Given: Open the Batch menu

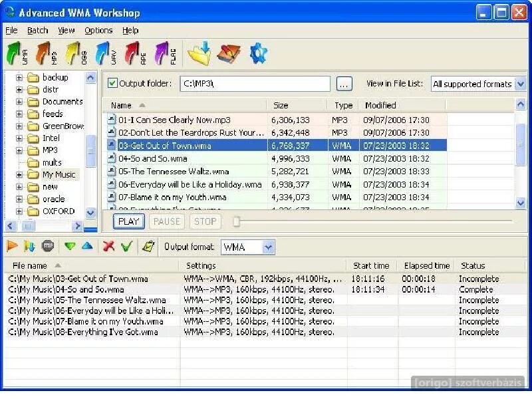Looking at the screenshot, I should (37, 30).
